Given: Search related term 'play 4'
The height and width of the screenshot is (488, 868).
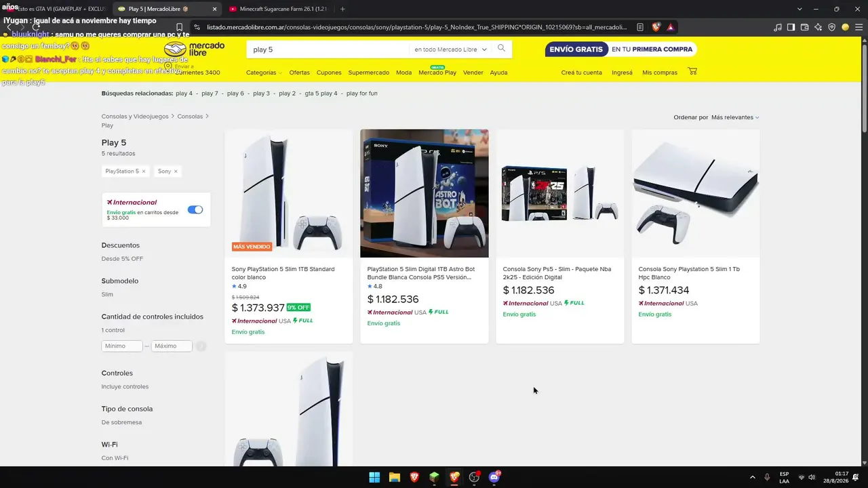Looking at the screenshot, I should pyautogui.click(x=184, y=94).
